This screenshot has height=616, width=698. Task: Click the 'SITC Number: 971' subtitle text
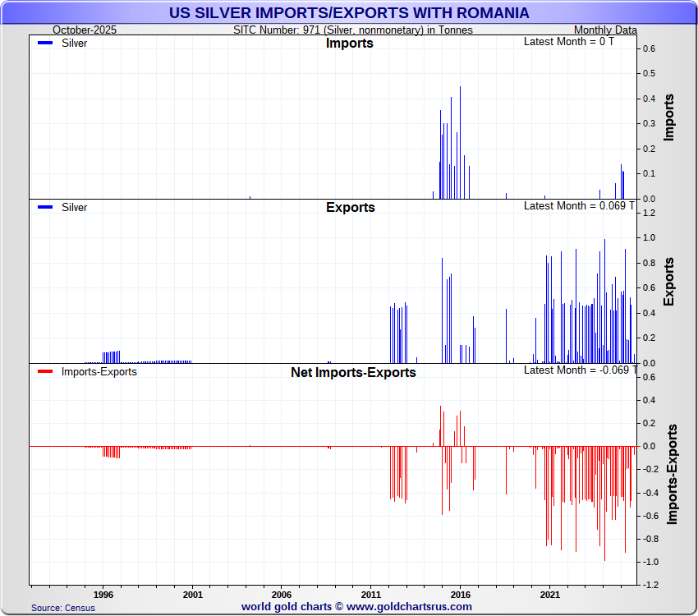click(353, 30)
